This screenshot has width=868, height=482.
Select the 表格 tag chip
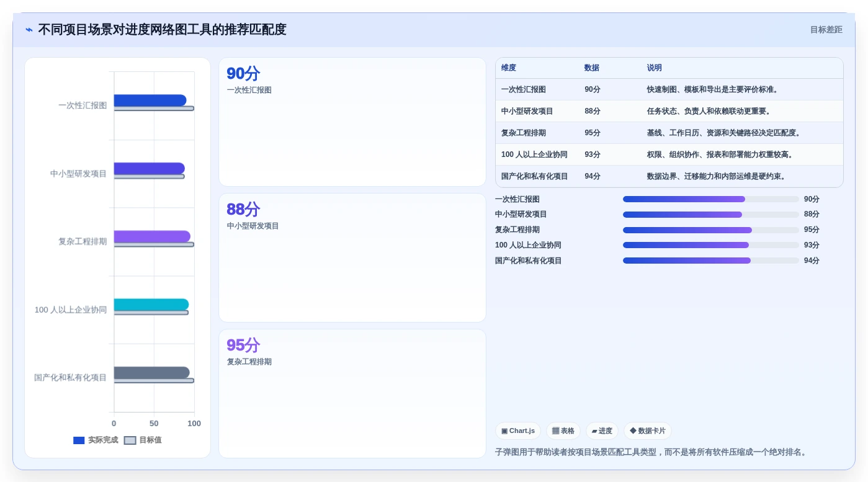(563, 431)
